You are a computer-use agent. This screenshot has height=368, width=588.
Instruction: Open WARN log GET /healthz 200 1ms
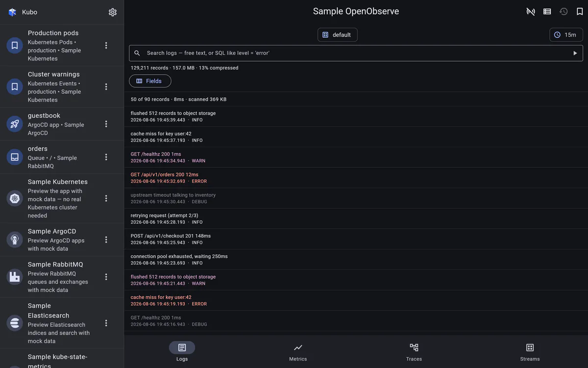pos(356,158)
